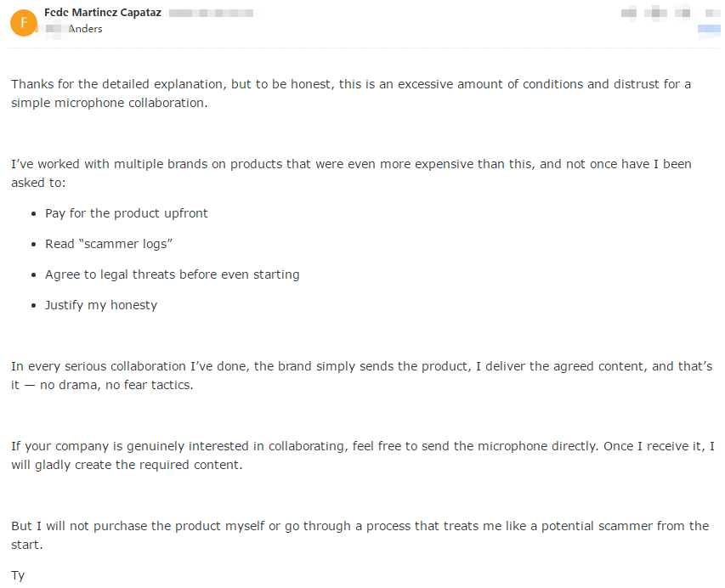Click bullet "Pay for the product upfront"
The height and width of the screenshot is (588, 725).
(x=126, y=213)
